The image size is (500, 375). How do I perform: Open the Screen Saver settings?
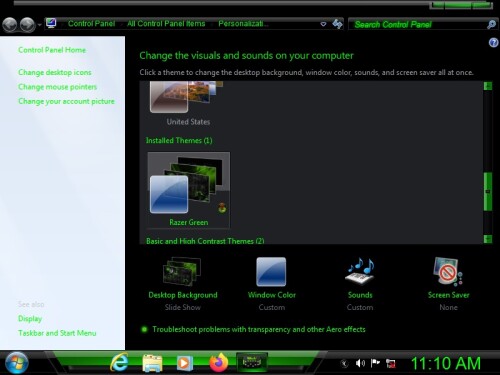[x=448, y=284]
